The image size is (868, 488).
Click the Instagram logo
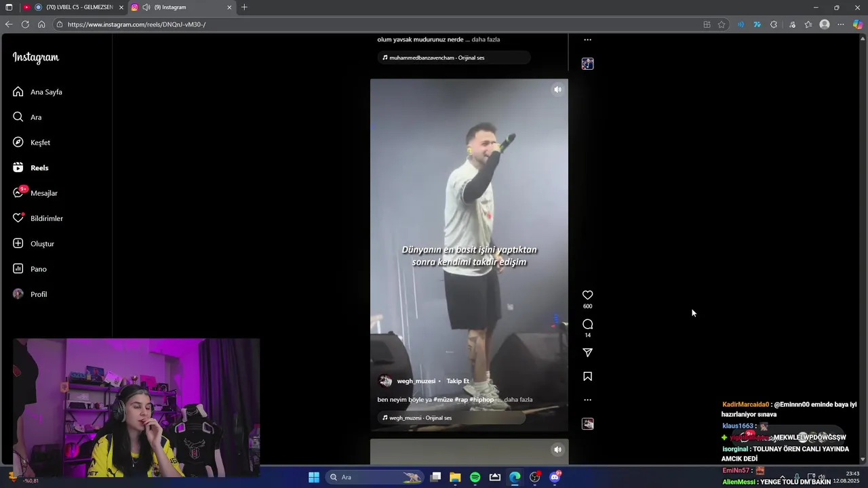tap(36, 58)
